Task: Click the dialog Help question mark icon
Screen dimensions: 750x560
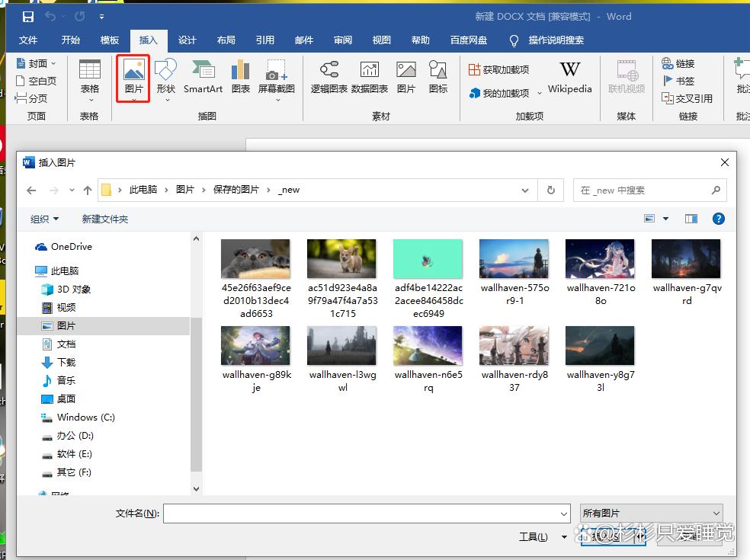Action: pyautogui.click(x=717, y=219)
